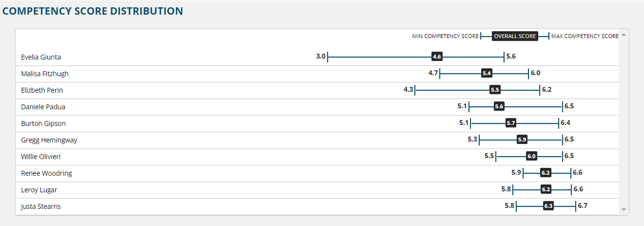Click Burton Gipson's 5.7 overall score marker

pos(511,123)
